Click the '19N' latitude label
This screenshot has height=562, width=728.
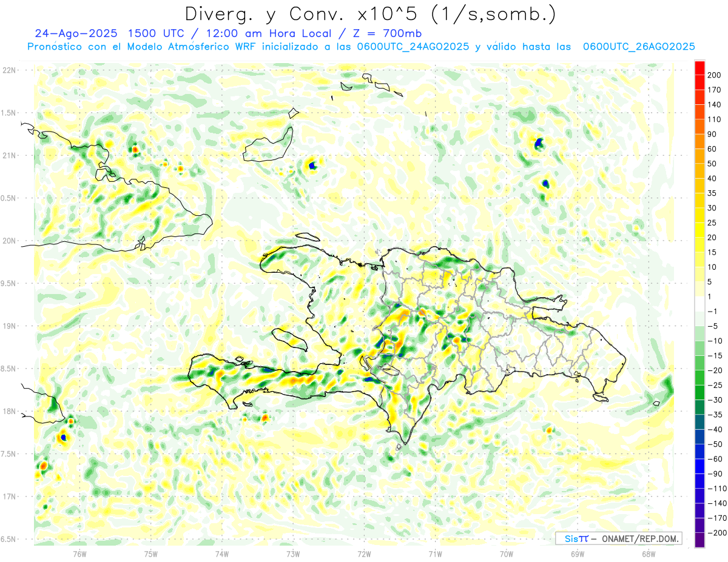tap(10, 326)
